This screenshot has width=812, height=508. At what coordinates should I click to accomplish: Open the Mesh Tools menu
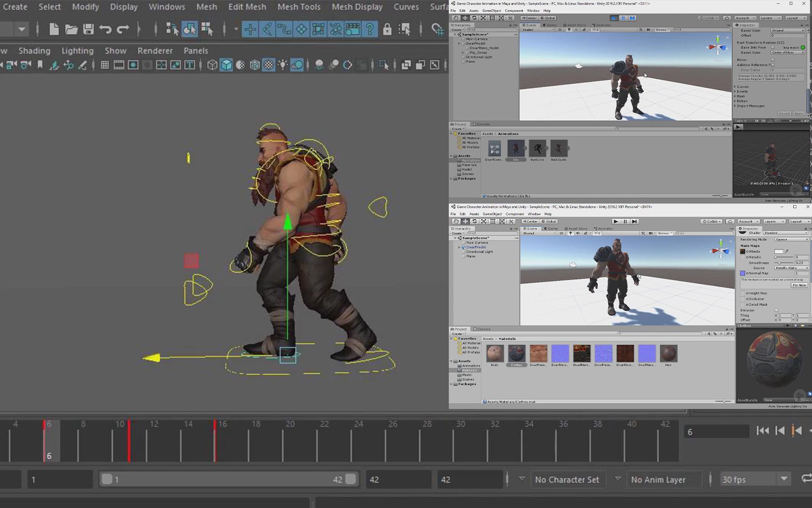(299, 7)
